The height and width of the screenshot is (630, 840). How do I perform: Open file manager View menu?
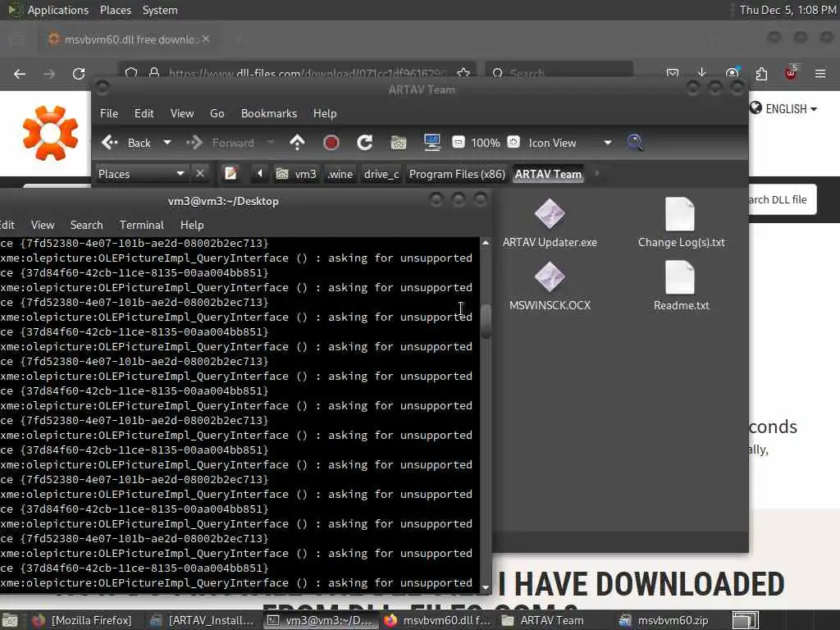182,113
